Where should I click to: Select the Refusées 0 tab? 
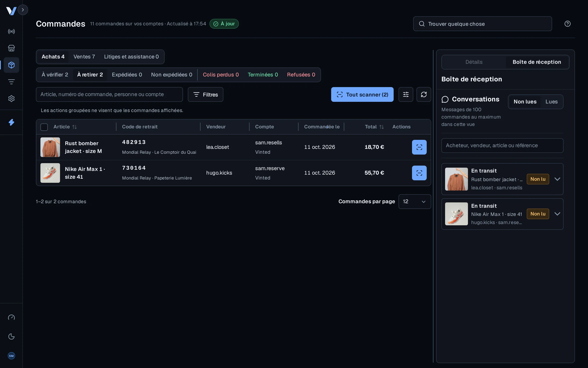click(301, 75)
